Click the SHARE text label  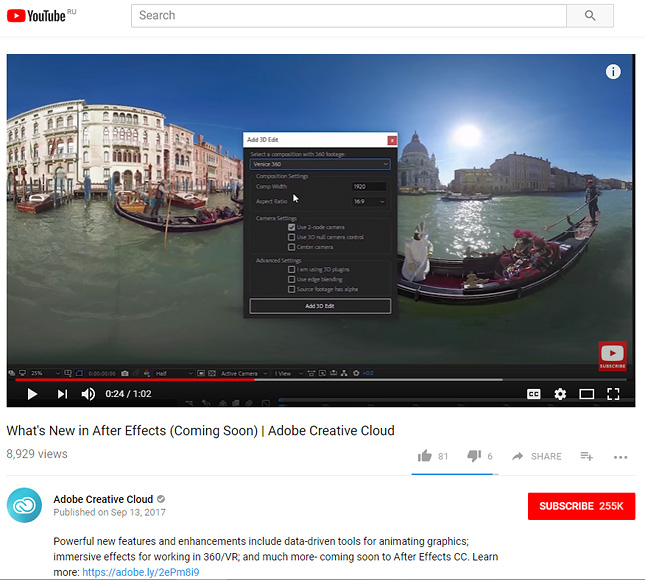pos(546,456)
